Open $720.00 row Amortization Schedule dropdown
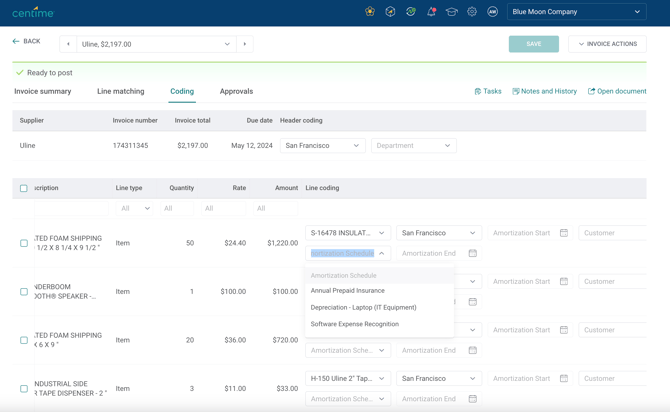Image resolution: width=670 pixels, height=412 pixels. pos(348,350)
